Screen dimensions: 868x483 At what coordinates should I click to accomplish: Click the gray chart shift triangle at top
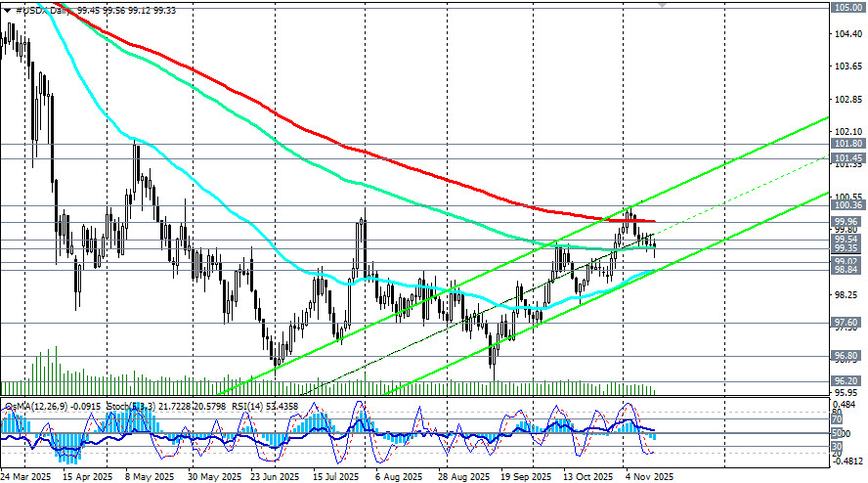pos(662,5)
